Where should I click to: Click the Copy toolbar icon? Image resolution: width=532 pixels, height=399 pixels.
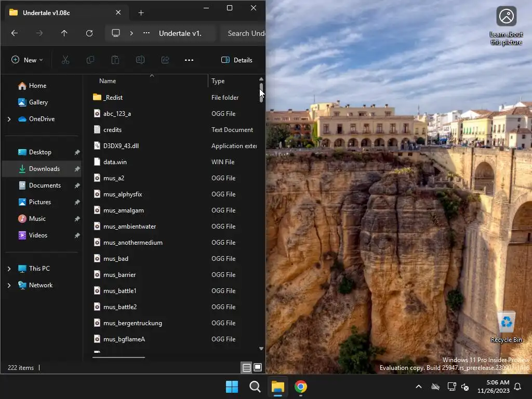coord(90,60)
